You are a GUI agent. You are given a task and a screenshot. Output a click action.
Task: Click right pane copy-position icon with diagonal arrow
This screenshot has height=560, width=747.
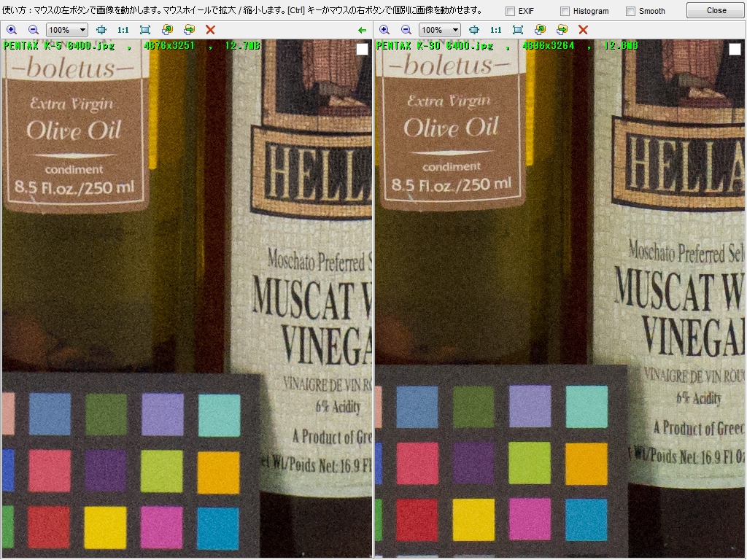pos(540,30)
